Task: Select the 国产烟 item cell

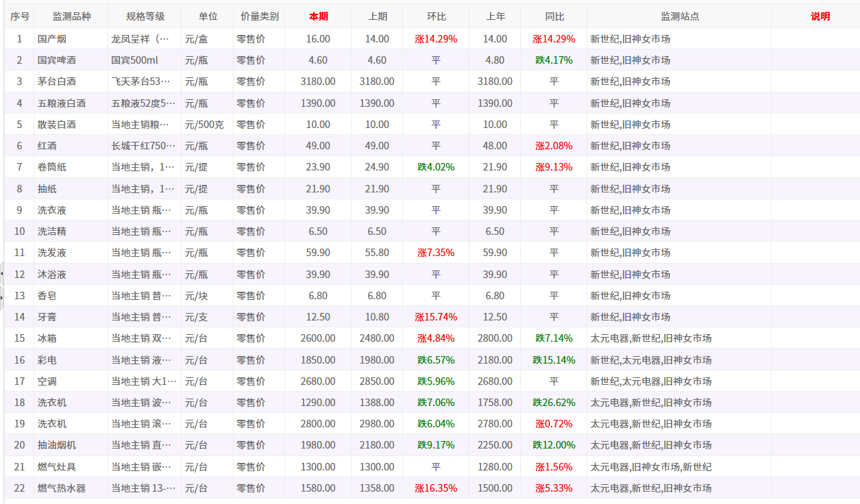Action: point(71,39)
